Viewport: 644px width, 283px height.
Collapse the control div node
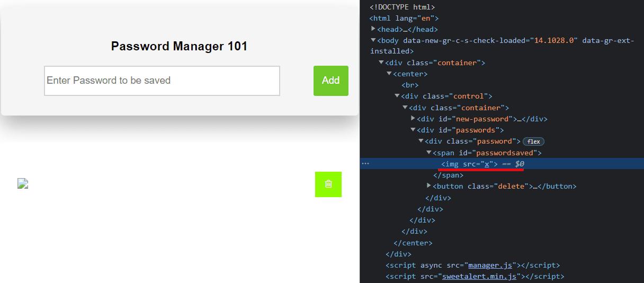(x=397, y=96)
